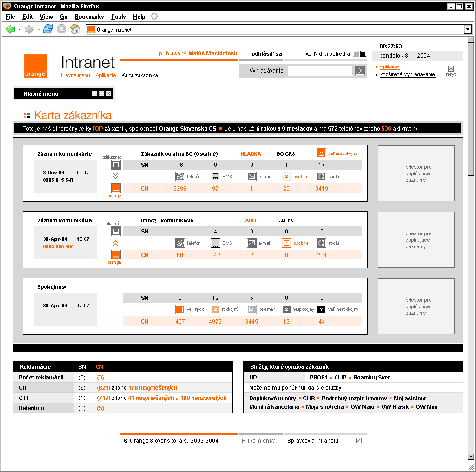Click the nespokojný satisfaction icon

286,310
